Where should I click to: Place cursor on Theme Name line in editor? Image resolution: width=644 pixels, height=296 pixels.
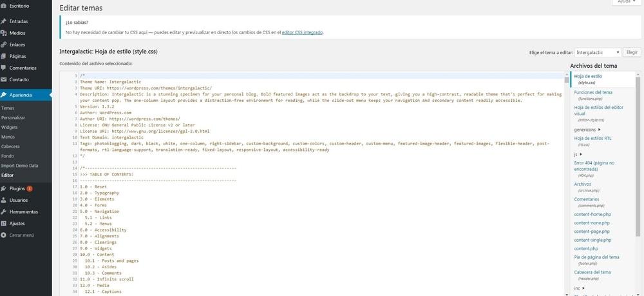pos(111,82)
